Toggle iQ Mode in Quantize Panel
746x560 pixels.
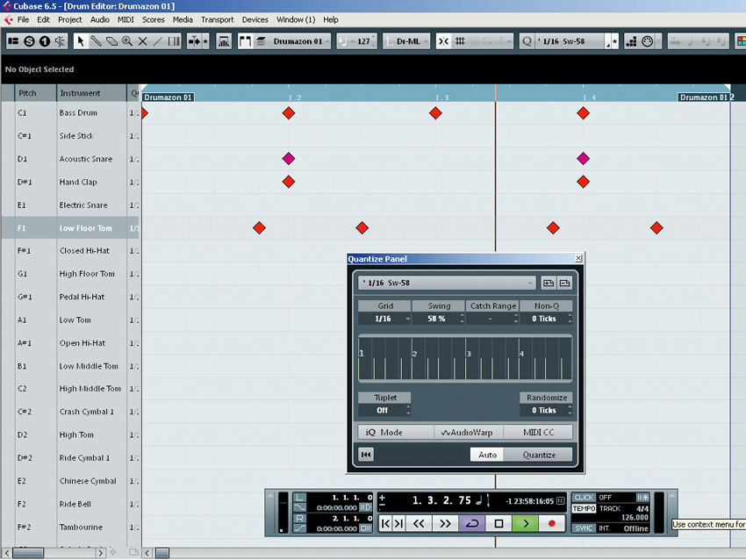pos(395,432)
